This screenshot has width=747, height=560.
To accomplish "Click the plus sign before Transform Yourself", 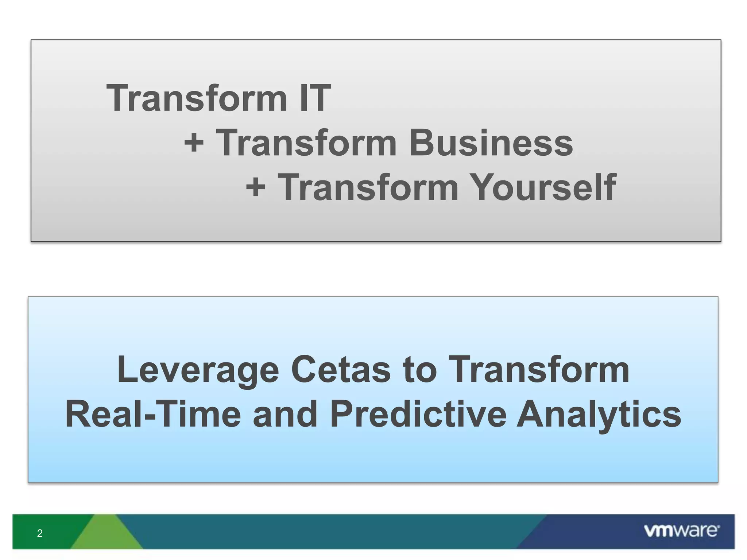I will (x=255, y=187).
